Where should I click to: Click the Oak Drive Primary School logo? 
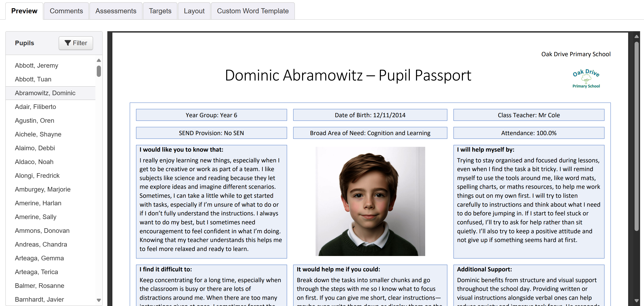(586, 79)
